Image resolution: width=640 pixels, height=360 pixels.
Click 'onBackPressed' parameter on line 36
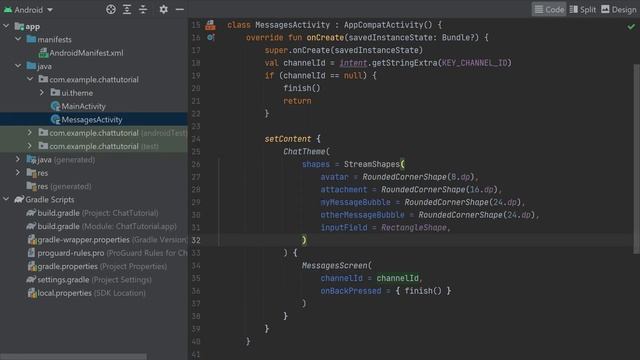(x=351, y=291)
